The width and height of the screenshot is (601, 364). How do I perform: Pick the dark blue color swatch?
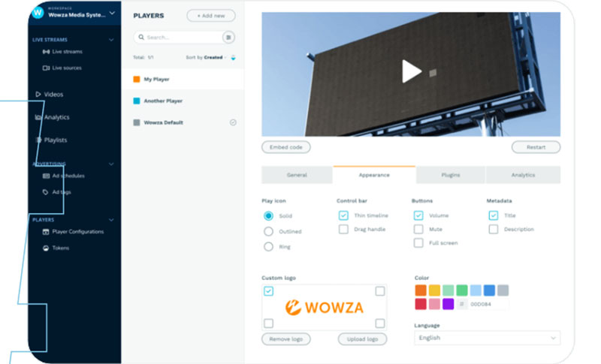(x=489, y=290)
